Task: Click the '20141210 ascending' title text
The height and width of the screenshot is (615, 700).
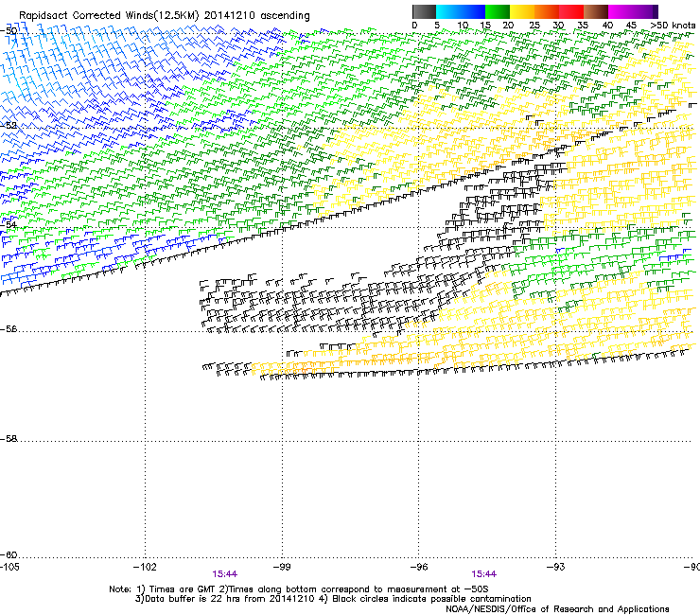Action: [257, 16]
